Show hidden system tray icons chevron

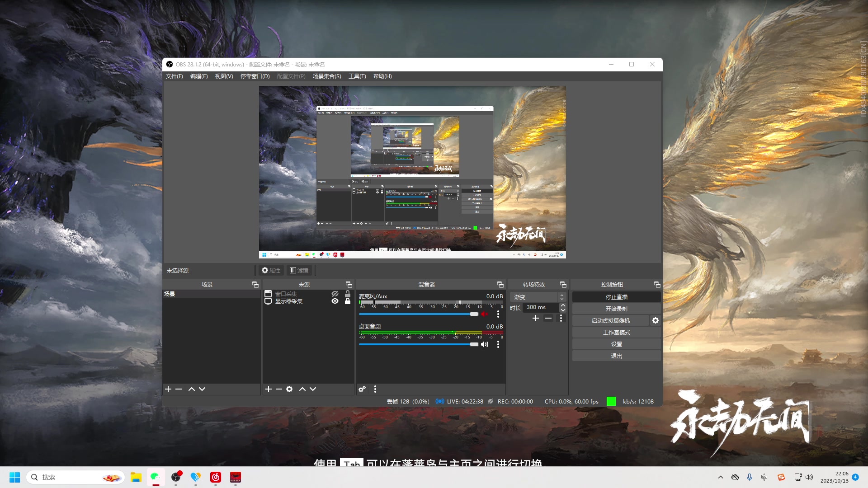point(721,477)
